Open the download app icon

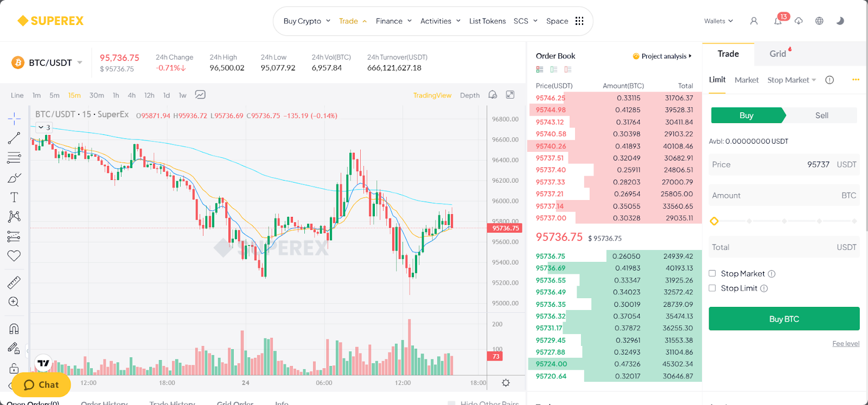(799, 21)
